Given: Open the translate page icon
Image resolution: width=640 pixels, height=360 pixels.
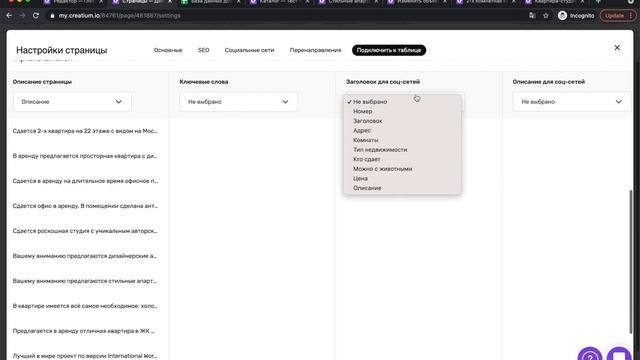Looking at the screenshot, I should point(532,16).
